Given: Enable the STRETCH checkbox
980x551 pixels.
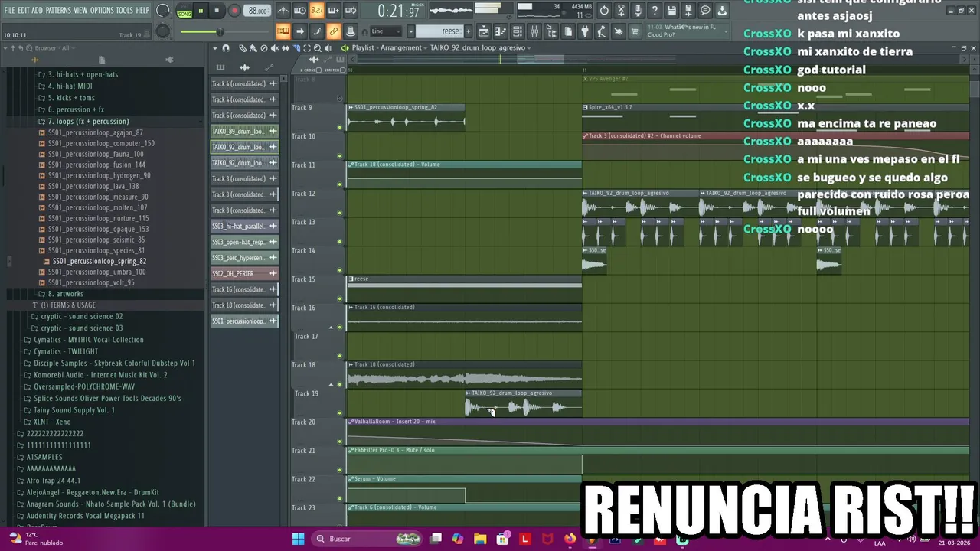Looking at the screenshot, I should (342, 70).
